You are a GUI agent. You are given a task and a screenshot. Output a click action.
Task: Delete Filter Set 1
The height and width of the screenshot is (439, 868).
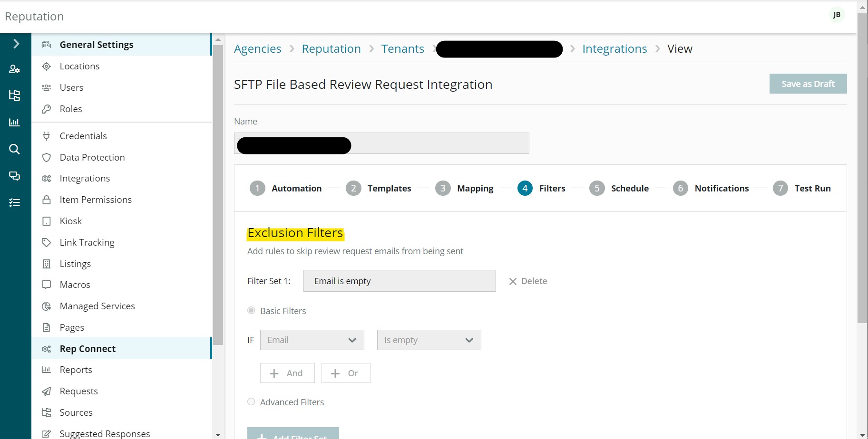(528, 281)
